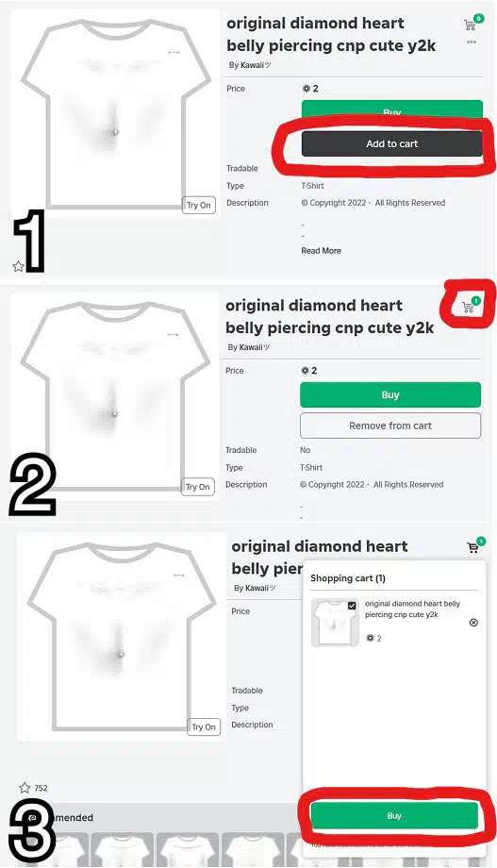
Task: Open the cart icon showing 0 items
Action: (471, 24)
